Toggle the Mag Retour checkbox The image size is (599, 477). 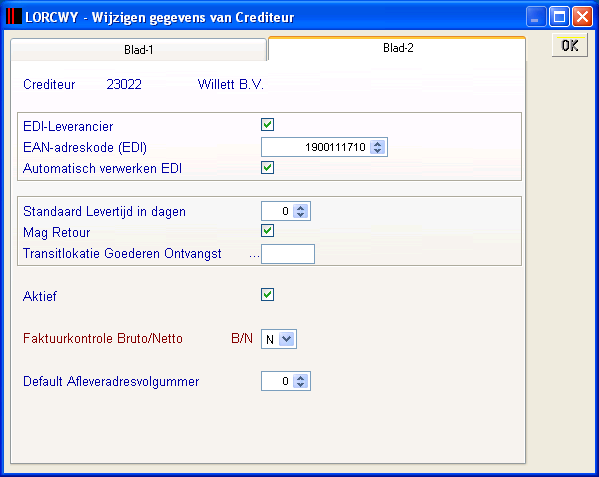[267, 231]
